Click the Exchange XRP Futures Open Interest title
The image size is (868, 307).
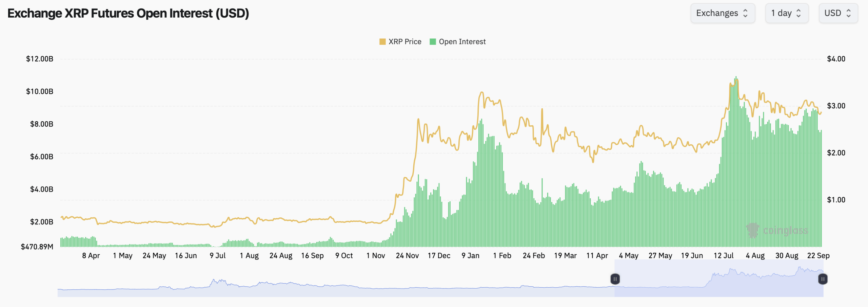pos(128,14)
